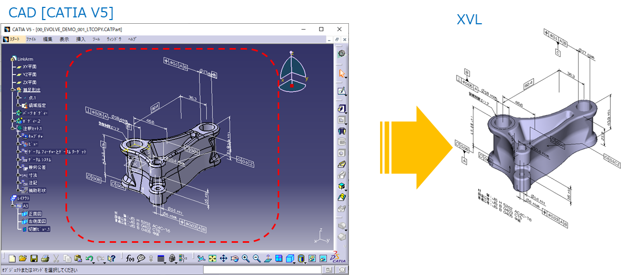This screenshot has height=275, width=644.
Task: Select 切断ビュー.1 in tree
Action: [35, 230]
